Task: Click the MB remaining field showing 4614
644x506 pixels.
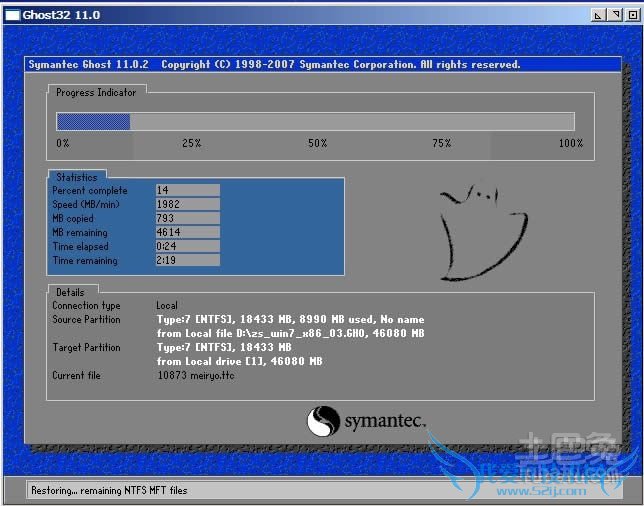Action: [187, 232]
